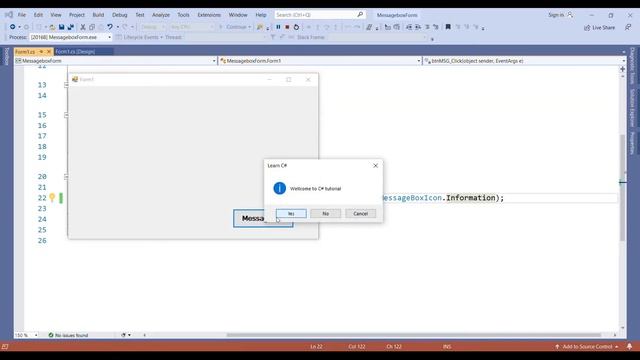Click the split editor handle at top right
Screen dimensions: 640x360
click(x=622, y=69)
